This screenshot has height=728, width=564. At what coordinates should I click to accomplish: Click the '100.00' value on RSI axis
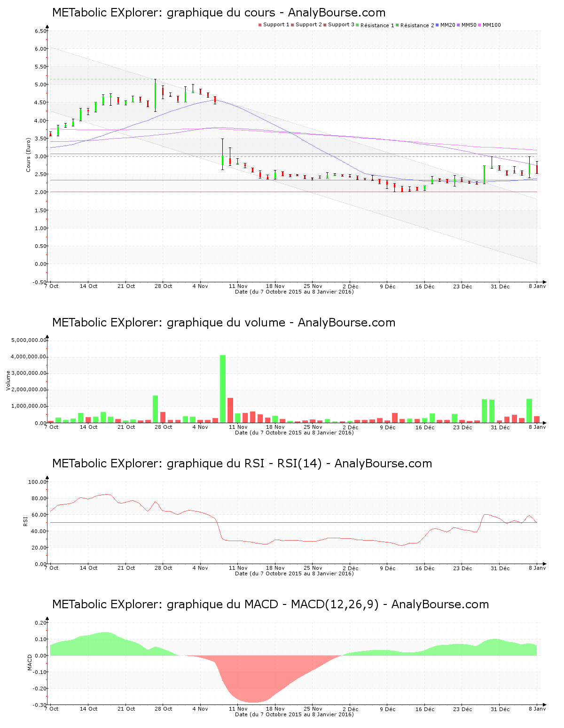(x=37, y=482)
